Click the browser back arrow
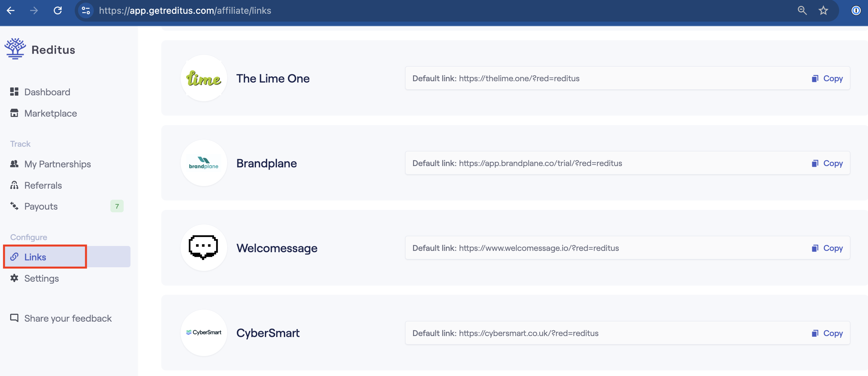The height and width of the screenshot is (376, 868). click(x=10, y=10)
